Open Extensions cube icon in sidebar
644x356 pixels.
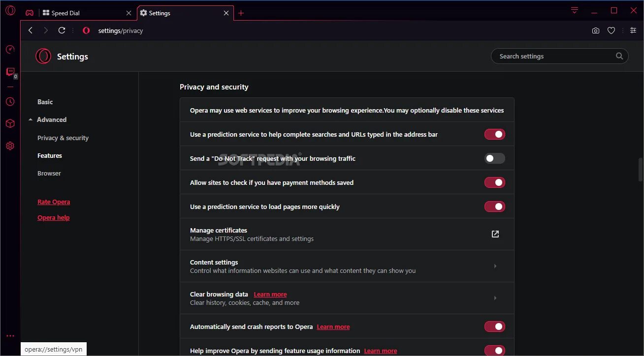click(x=10, y=123)
